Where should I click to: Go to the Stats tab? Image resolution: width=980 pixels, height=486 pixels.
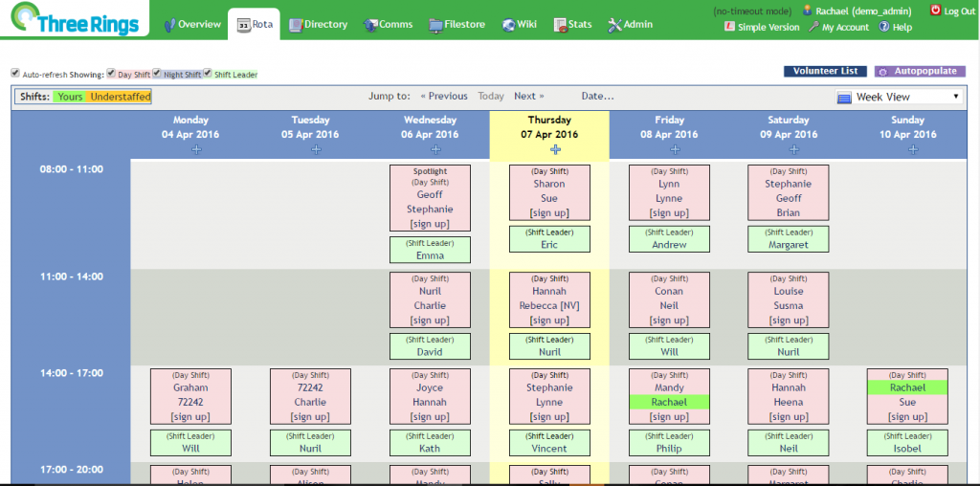[572, 24]
